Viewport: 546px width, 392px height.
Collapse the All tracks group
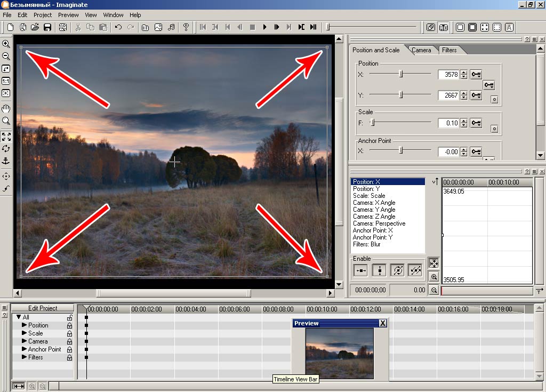[x=19, y=317]
